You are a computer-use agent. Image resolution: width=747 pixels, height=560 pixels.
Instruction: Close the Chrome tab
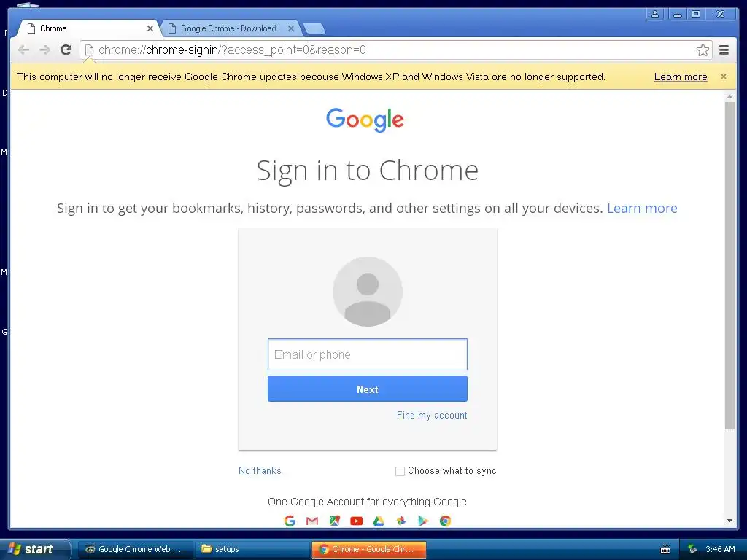click(150, 28)
